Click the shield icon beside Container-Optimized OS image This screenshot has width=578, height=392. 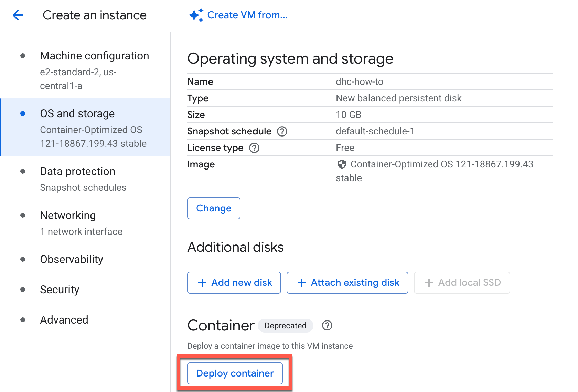click(x=341, y=165)
